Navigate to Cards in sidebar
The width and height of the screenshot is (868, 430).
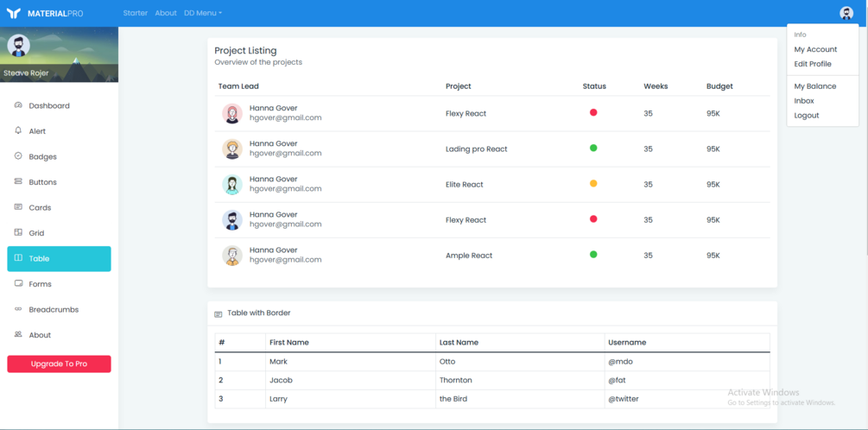click(x=59, y=207)
